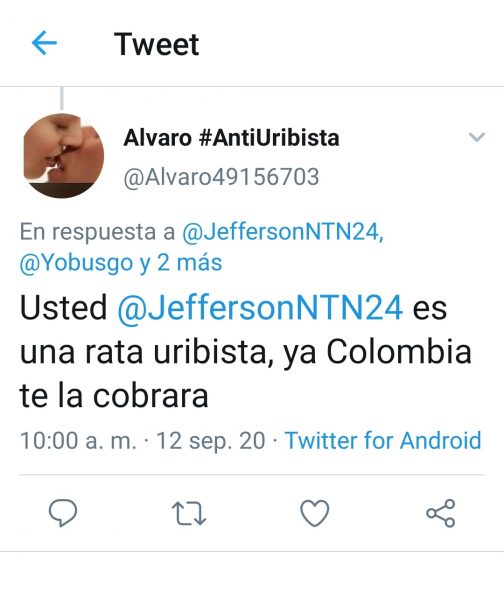Tap @JeffersonNTN24 mention in tweet body

(260, 307)
